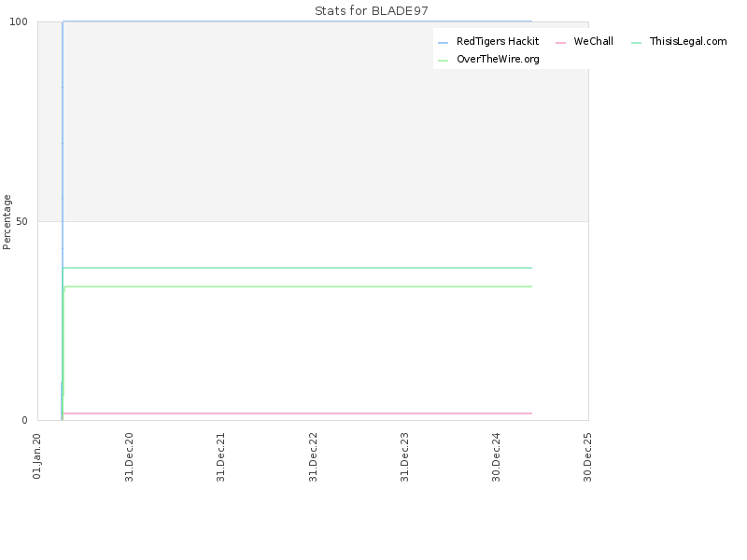747x560 pixels.
Task: Click the Percentage axis label
Action: (7, 222)
